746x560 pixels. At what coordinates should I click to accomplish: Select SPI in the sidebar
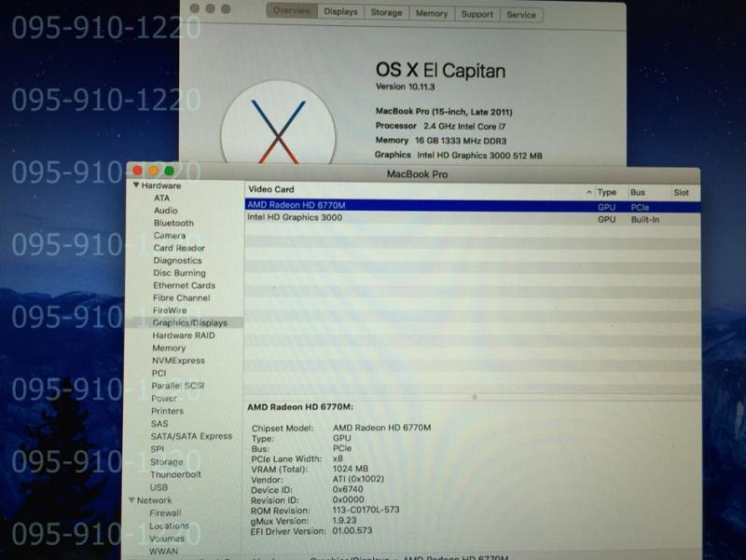click(157, 449)
